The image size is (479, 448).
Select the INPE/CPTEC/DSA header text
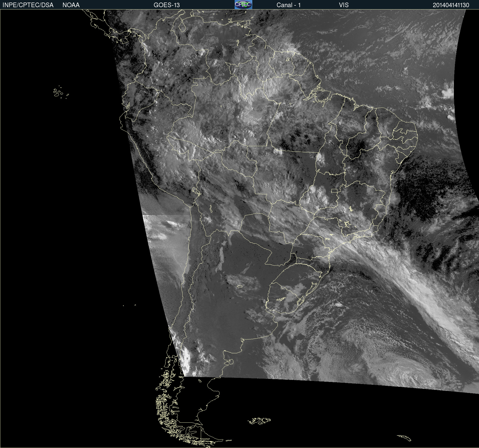(x=28, y=5)
